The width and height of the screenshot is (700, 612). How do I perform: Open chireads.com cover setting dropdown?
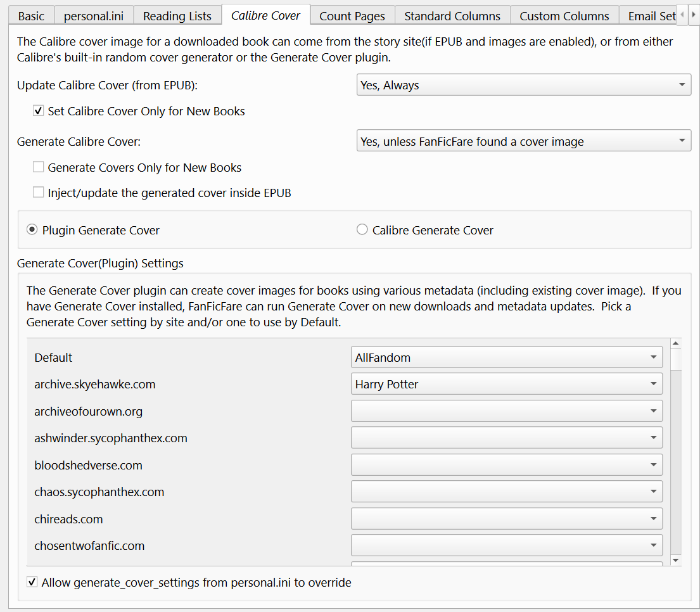click(x=506, y=519)
